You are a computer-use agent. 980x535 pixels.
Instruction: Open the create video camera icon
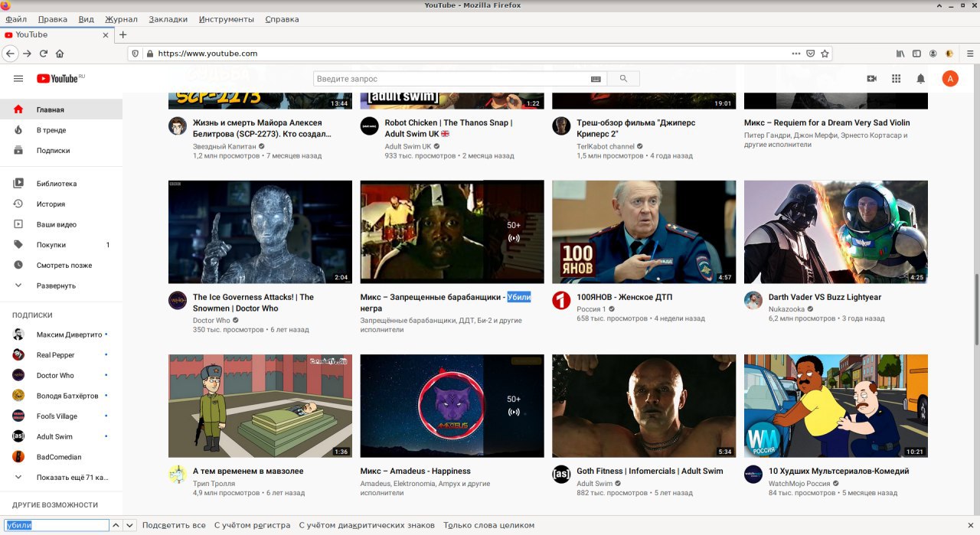[871, 78]
